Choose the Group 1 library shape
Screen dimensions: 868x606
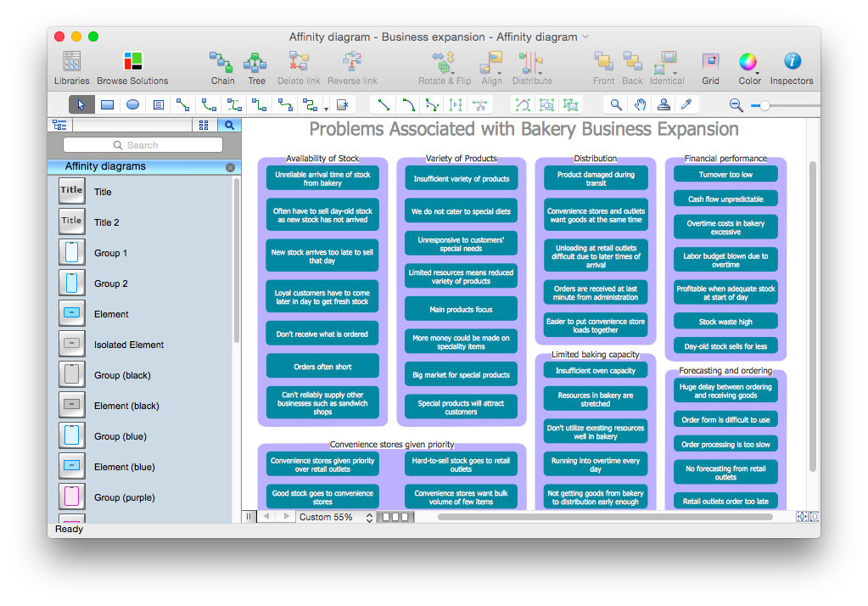[72, 253]
